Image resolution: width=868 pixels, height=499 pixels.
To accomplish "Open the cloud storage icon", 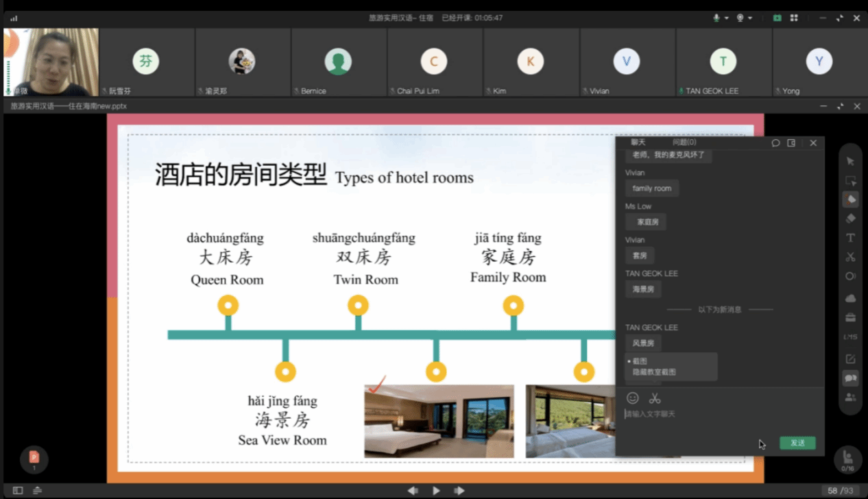I will (850, 298).
